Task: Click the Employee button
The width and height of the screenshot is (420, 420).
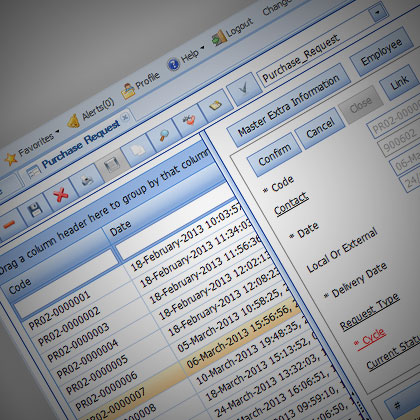Action: 381,52
